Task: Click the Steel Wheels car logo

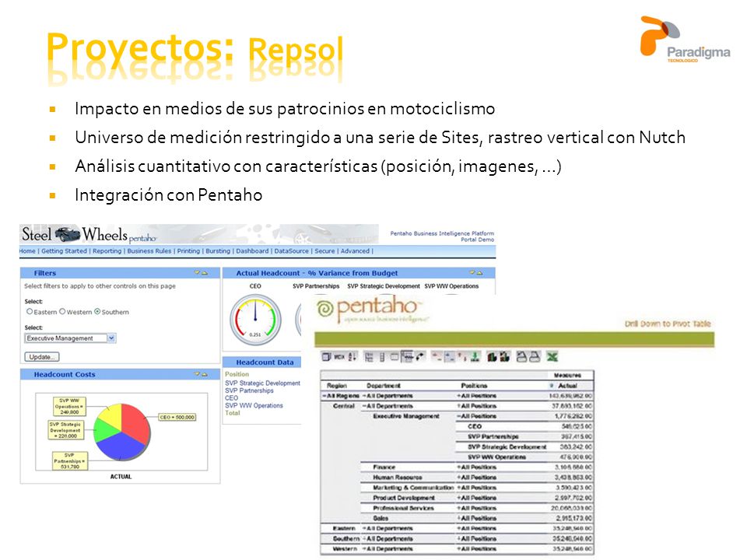Action: (67, 234)
